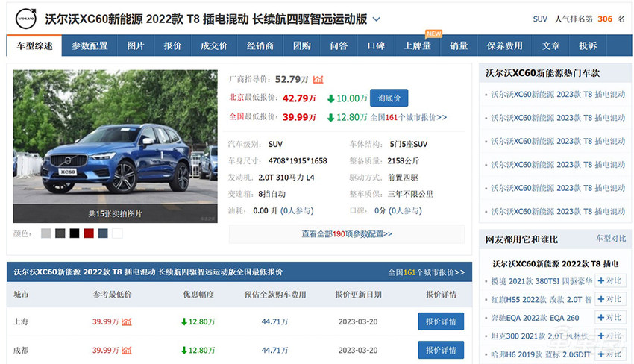
Task: Open 红旗HS5 2022款 改款 2.0T link
Action: pos(542,299)
